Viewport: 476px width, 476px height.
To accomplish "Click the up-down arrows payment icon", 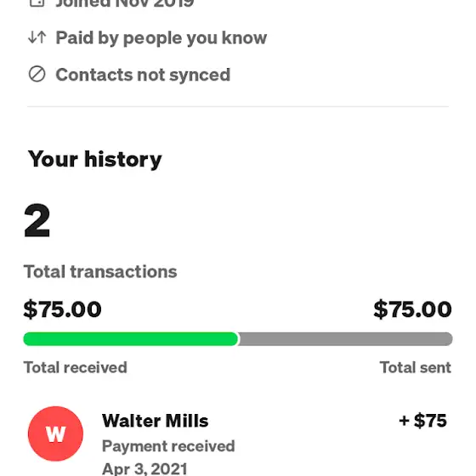I will (37, 37).
